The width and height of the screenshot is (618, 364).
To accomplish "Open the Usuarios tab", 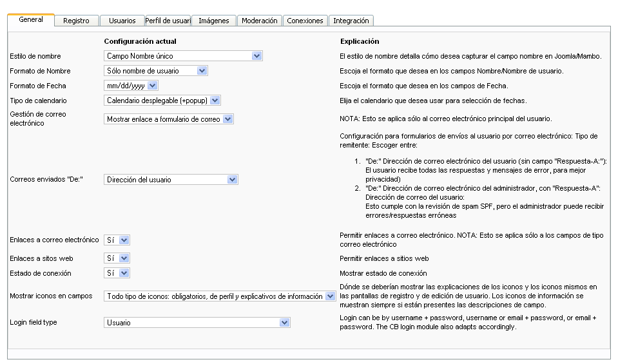I will (122, 21).
